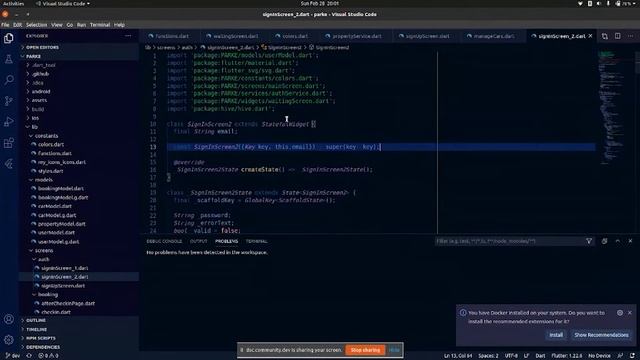640x360 pixels.
Task: Open the Source Control view
Action: 9,101
